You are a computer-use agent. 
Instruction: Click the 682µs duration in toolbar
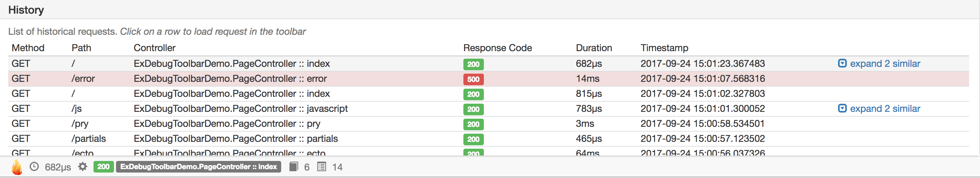click(58, 167)
